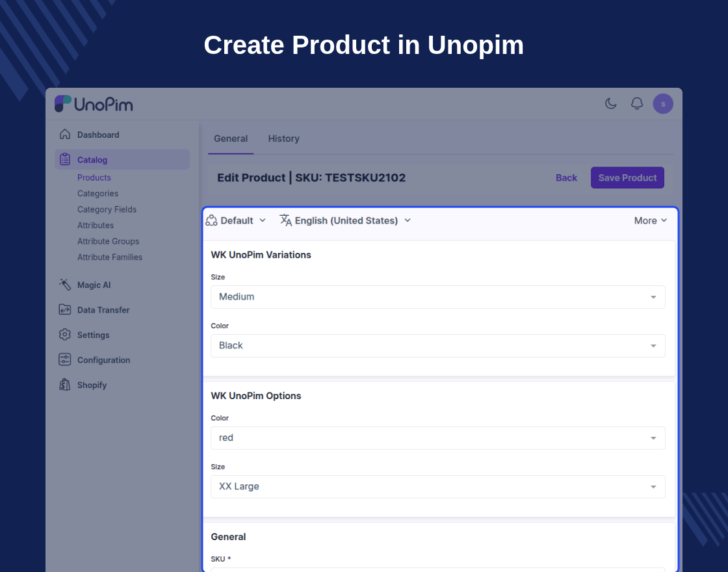Click the Magic AI wand icon
The height and width of the screenshot is (572, 728).
coord(65,285)
